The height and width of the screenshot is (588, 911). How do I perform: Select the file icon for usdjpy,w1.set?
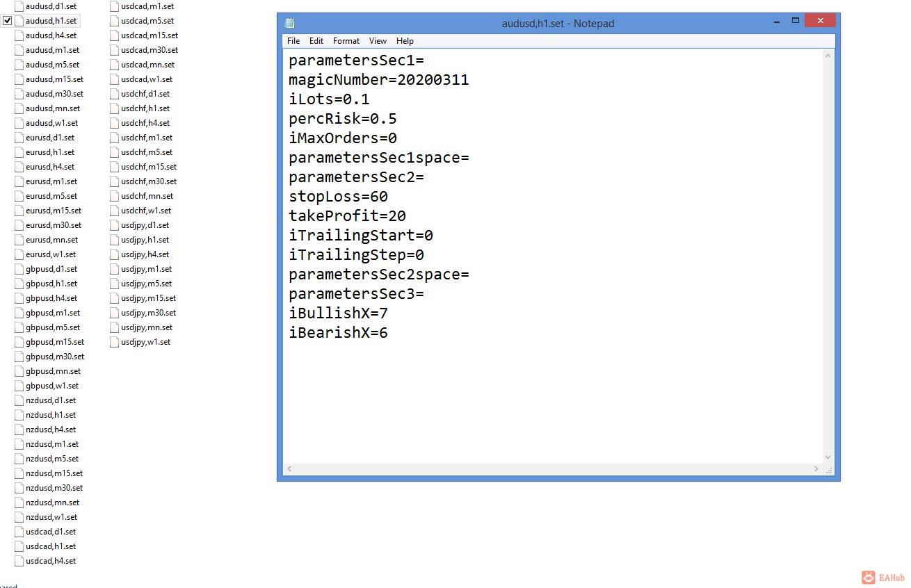[x=115, y=342]
